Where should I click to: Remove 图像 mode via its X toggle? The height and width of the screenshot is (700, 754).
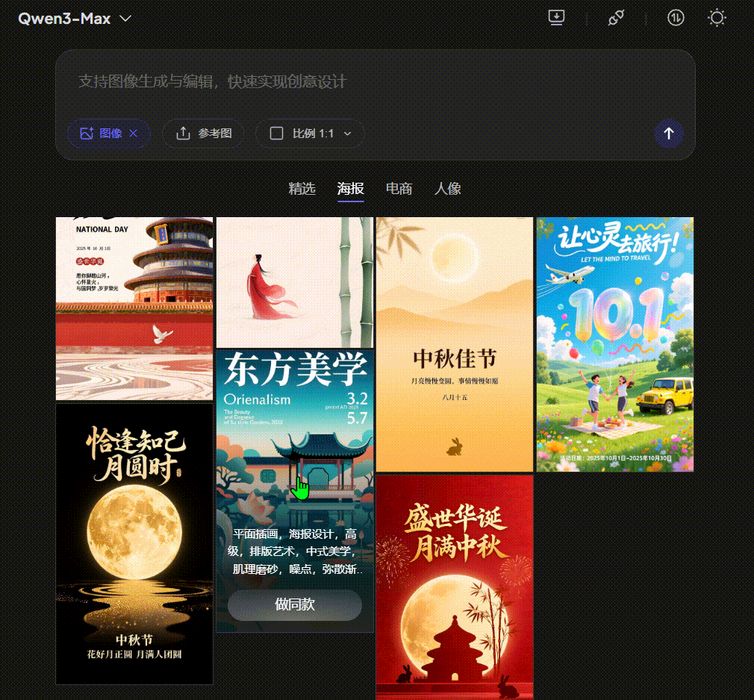[134, 134]
